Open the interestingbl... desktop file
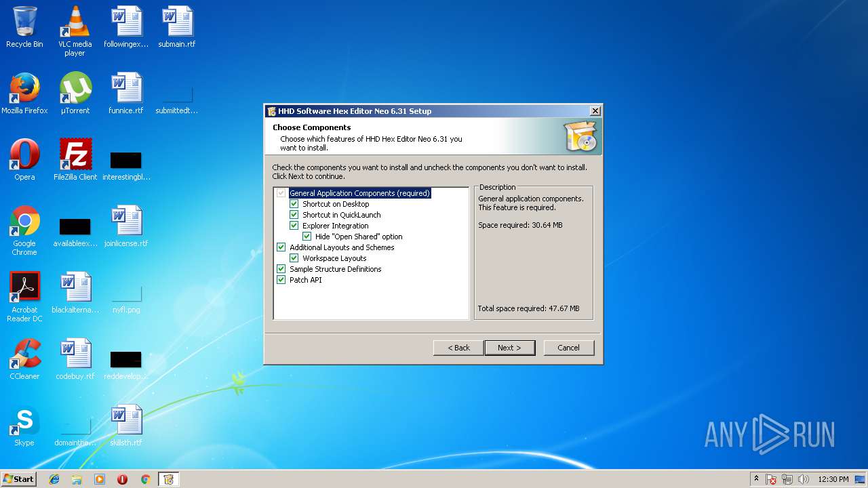Screen dimensions: 868x488 (126, 165)
